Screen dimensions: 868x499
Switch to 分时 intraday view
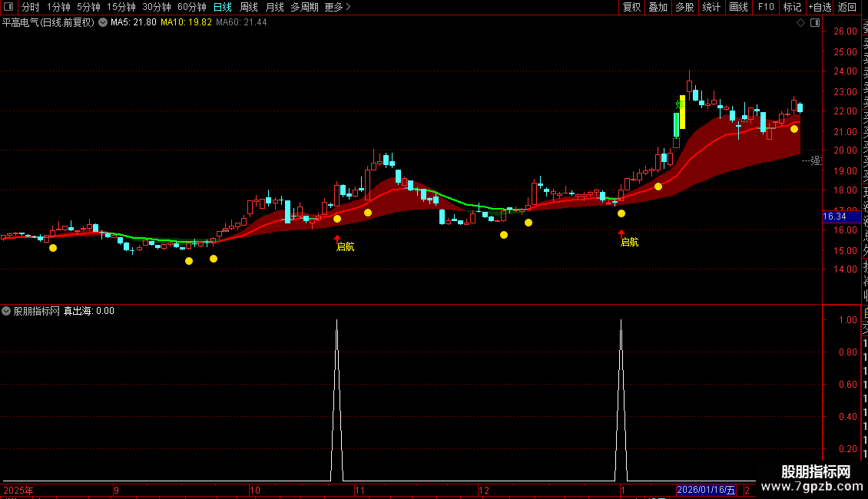tap(31, 7)
